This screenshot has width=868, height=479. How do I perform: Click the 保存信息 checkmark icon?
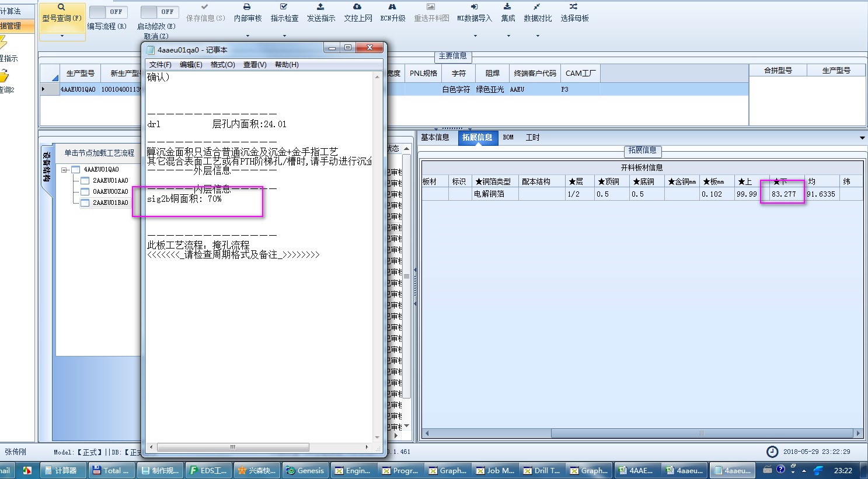pyautogui.click(x=204, y=6)
